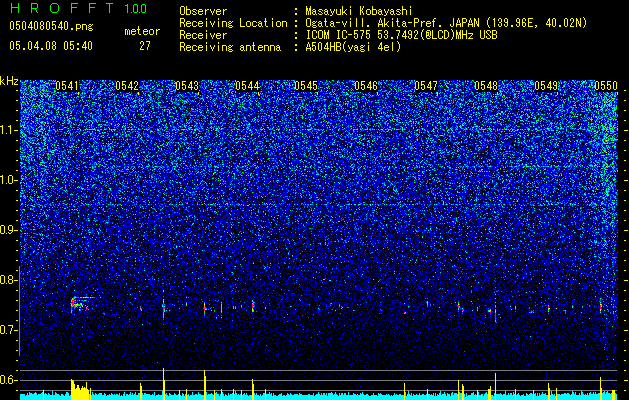Click the A504HB(yagi 4el) antenna text
This screenshot has height=400, width=629.
[x=353, y=47]
